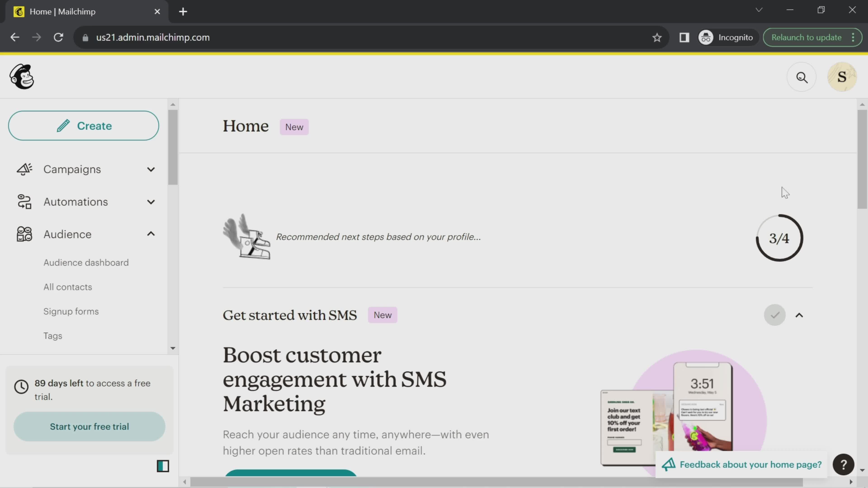The width and height of the screenshot is (868, 488).
Task: Click the help question mark icon
Action: coord(845,465)
